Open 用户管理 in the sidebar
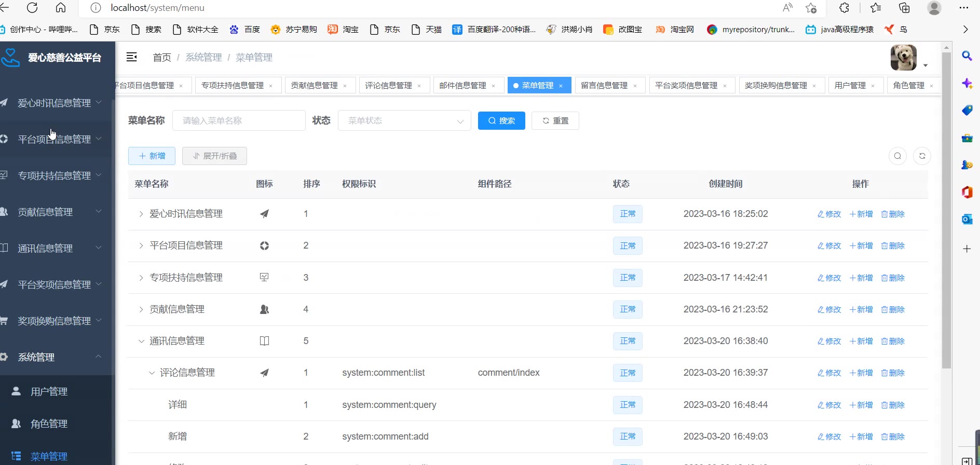The image size is (980, 465). [56, 392]
